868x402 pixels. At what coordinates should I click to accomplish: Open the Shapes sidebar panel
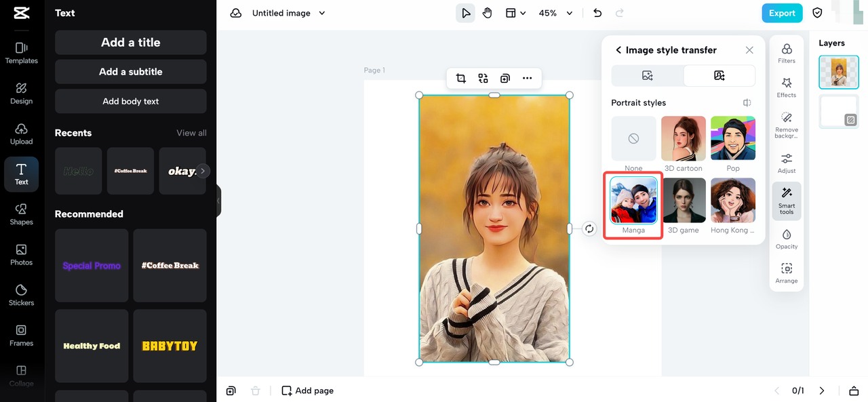click(22, 214)
